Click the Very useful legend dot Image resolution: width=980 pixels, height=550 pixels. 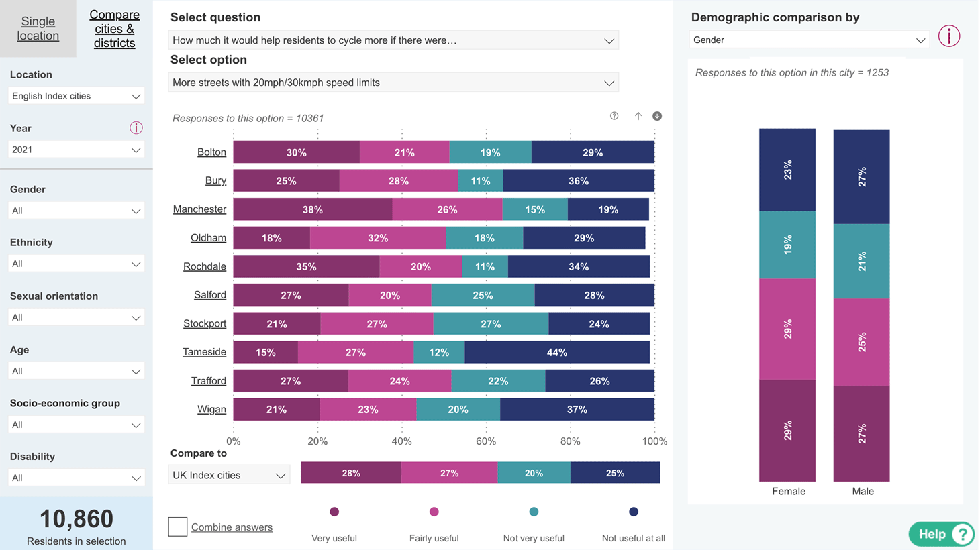pos(334,512)
